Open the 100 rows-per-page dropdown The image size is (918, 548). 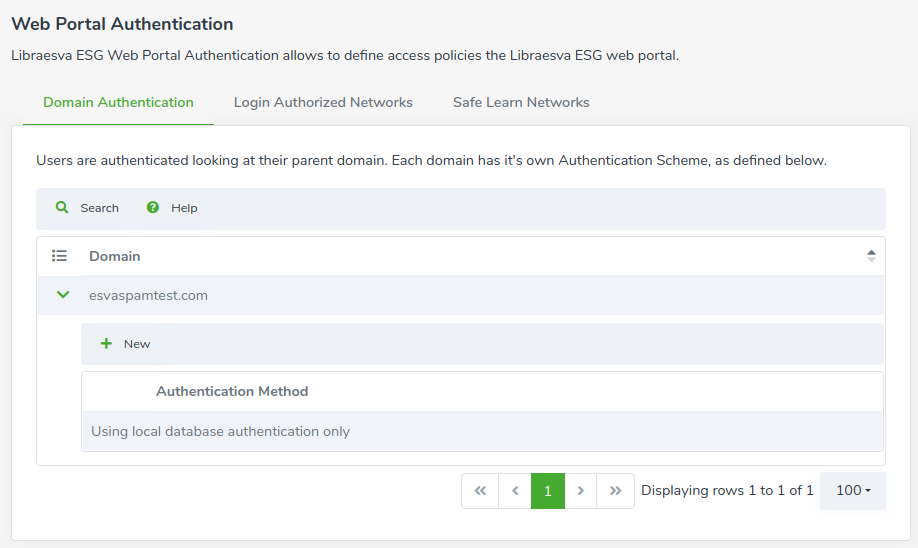pos(853,491)
